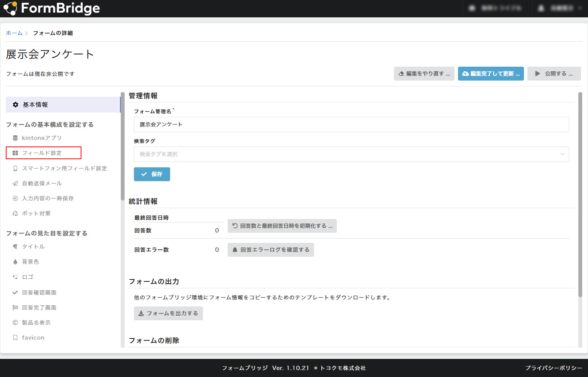
Task: Click the bell icon on 回答エラーログ button
Action: click(x=235, y=250)
